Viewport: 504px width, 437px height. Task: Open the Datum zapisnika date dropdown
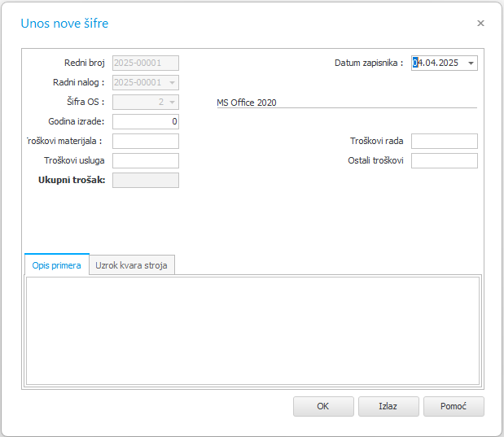point(471,63)
